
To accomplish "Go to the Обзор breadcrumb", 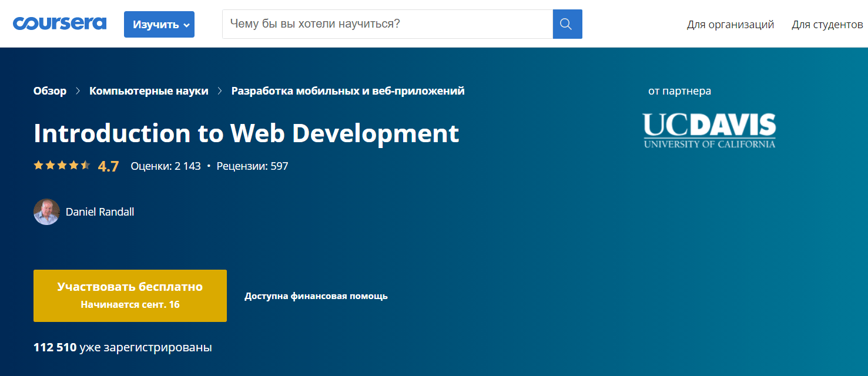I will 50,91.
